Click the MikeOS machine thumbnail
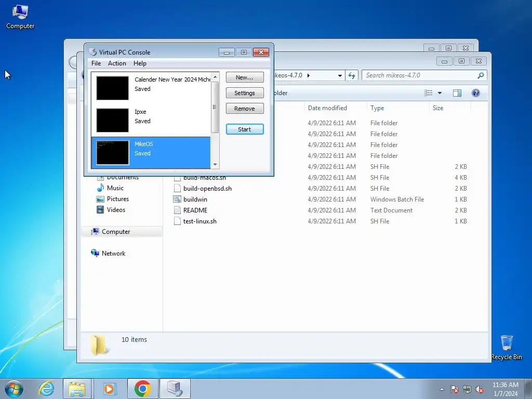The image size is (532, 399). pos(112,153)
